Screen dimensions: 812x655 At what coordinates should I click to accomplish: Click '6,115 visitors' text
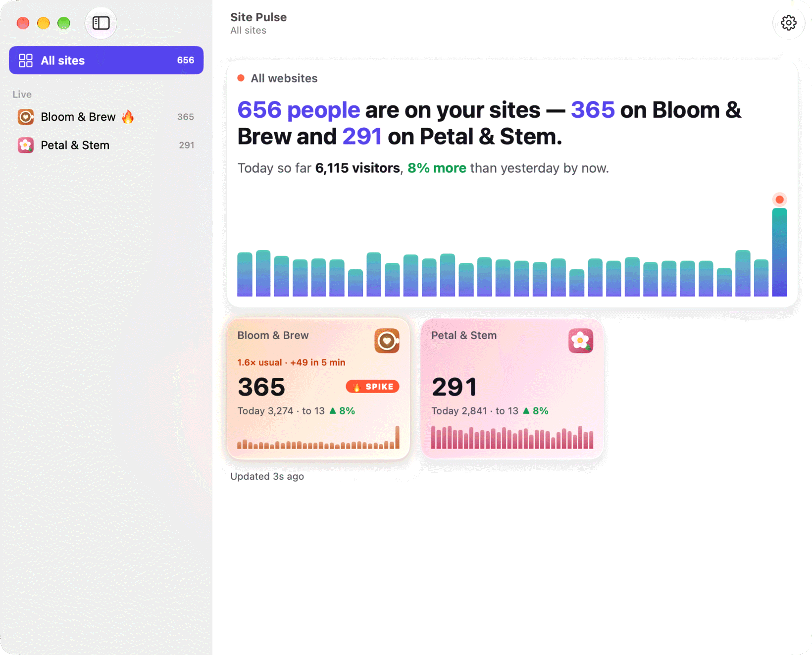coord(357,168)
